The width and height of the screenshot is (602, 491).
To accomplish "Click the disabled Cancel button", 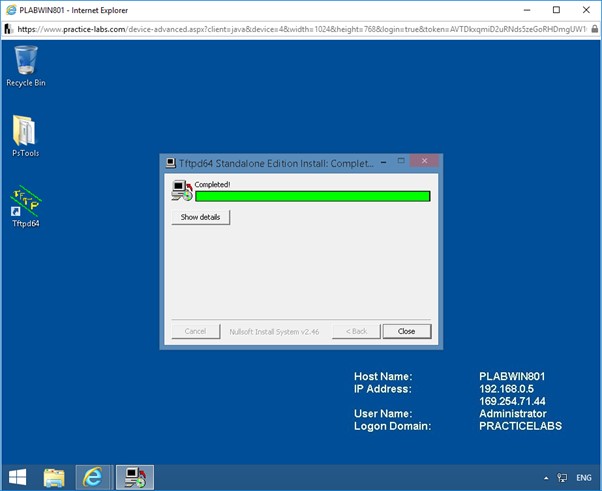I will 195,331.
